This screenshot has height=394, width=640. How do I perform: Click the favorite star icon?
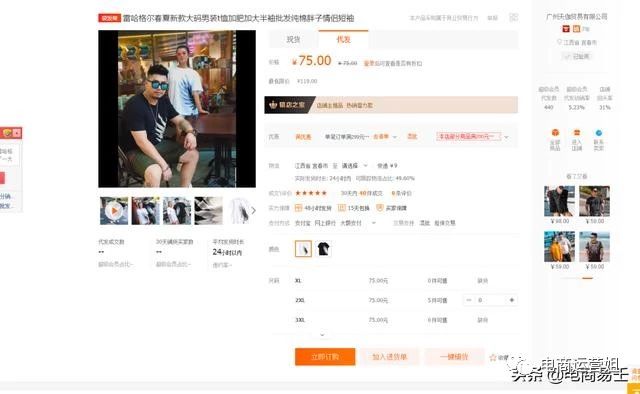click(x=493, y=358)
